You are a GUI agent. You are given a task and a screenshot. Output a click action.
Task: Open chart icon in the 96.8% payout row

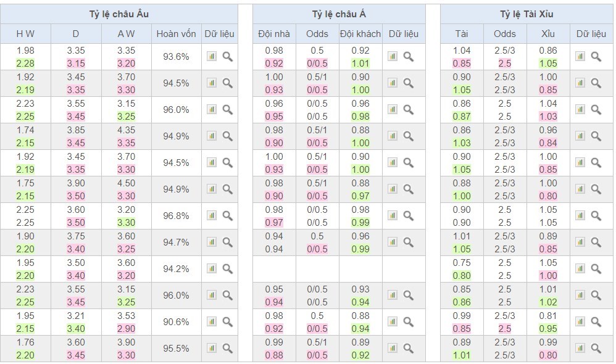pos(212,216)
